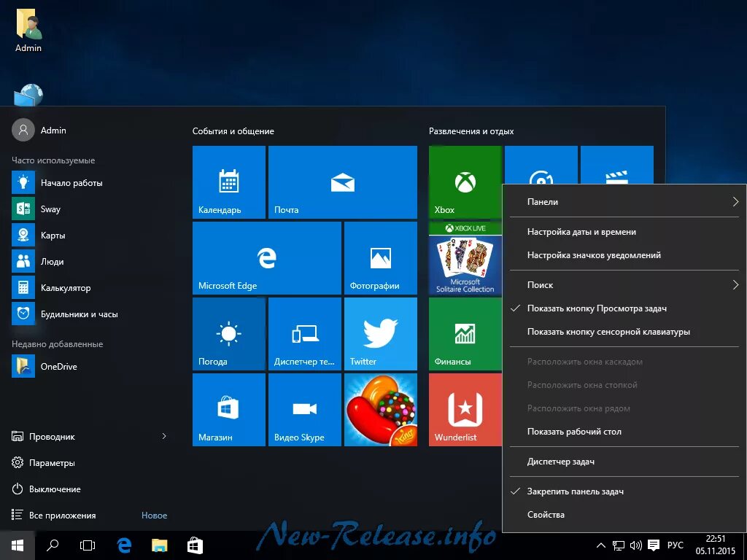Open the Twitter tile
The height and width of the screenshot is (560, 747).
381,334
